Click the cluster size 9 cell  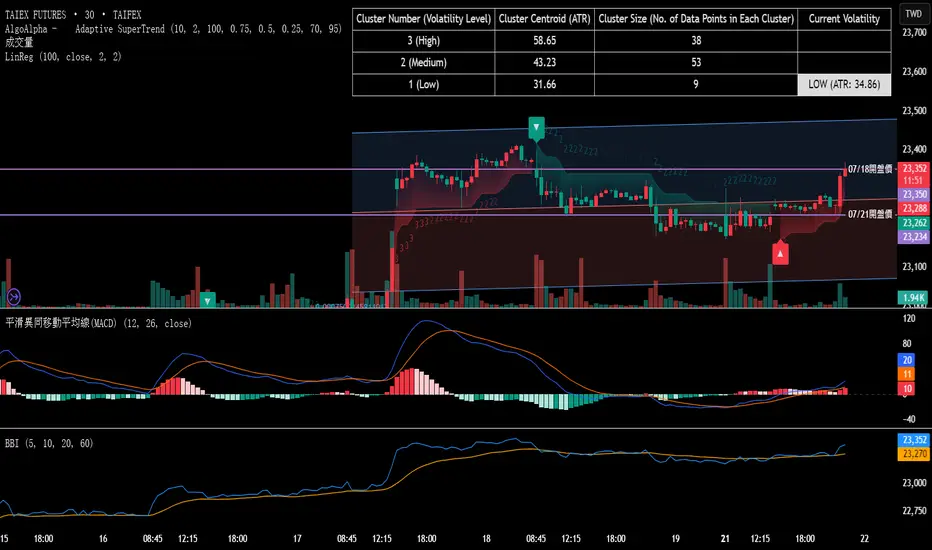pyautogui.click(x=696, y=84)
